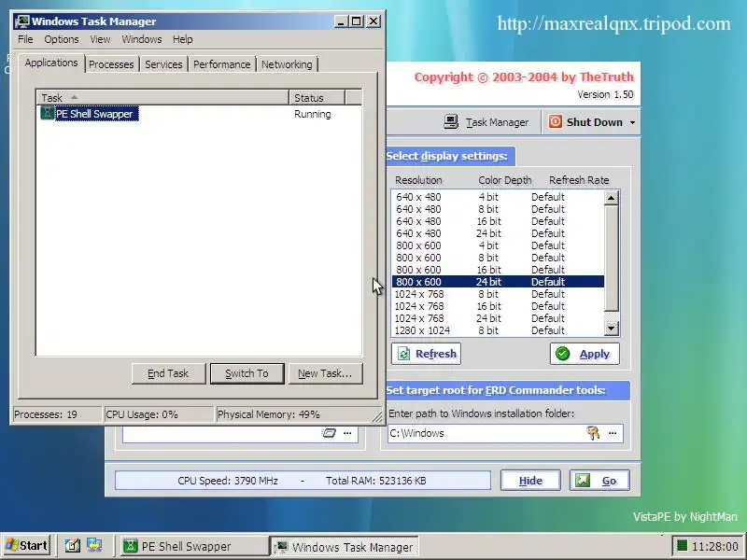Switch to PE Shell Swapper taskbar button
The image size is (747, 560).
(194, 546)
